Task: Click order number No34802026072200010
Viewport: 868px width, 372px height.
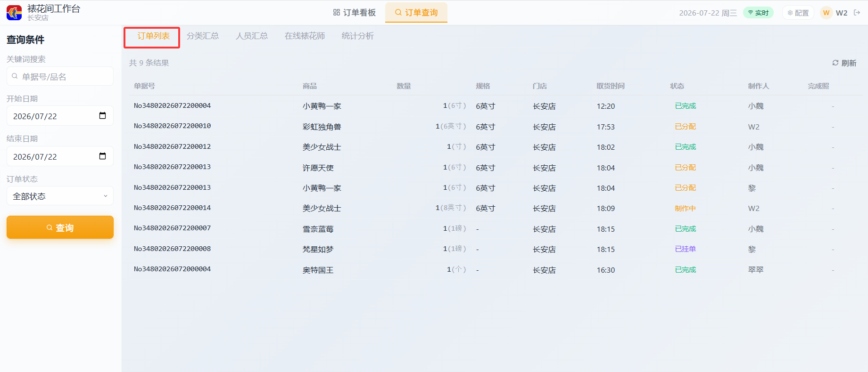Action: 172,126
